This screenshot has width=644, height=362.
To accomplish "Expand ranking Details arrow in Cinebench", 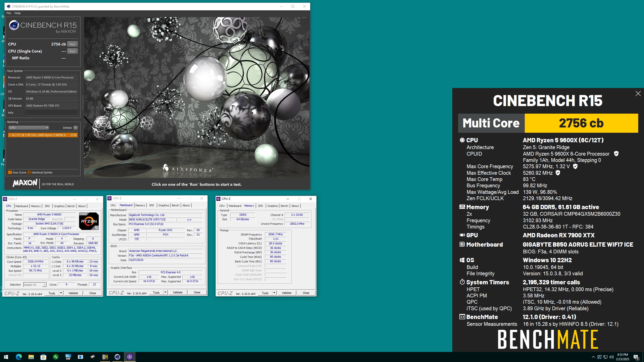I will pyautogui.click(x=75, y=128).
